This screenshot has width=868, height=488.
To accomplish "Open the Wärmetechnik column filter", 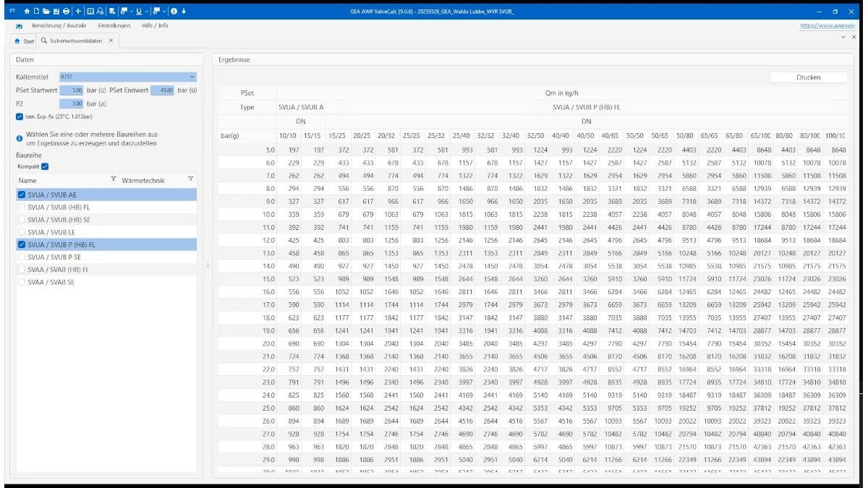I will (190, 179).
